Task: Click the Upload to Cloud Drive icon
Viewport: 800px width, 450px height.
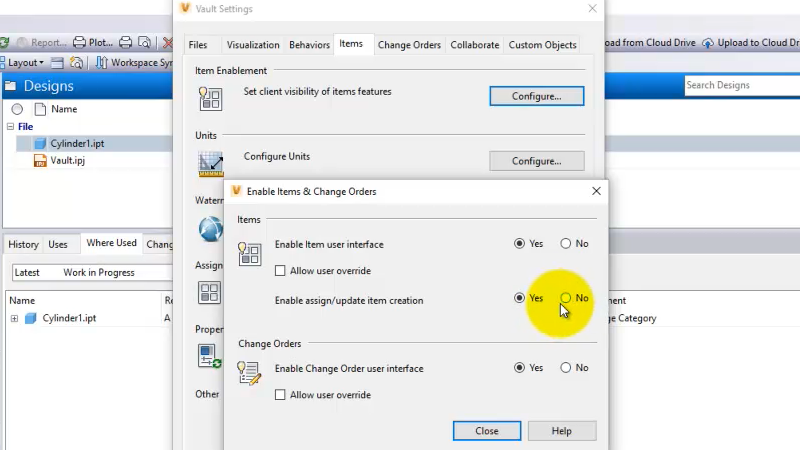Action: coord(708,43)
